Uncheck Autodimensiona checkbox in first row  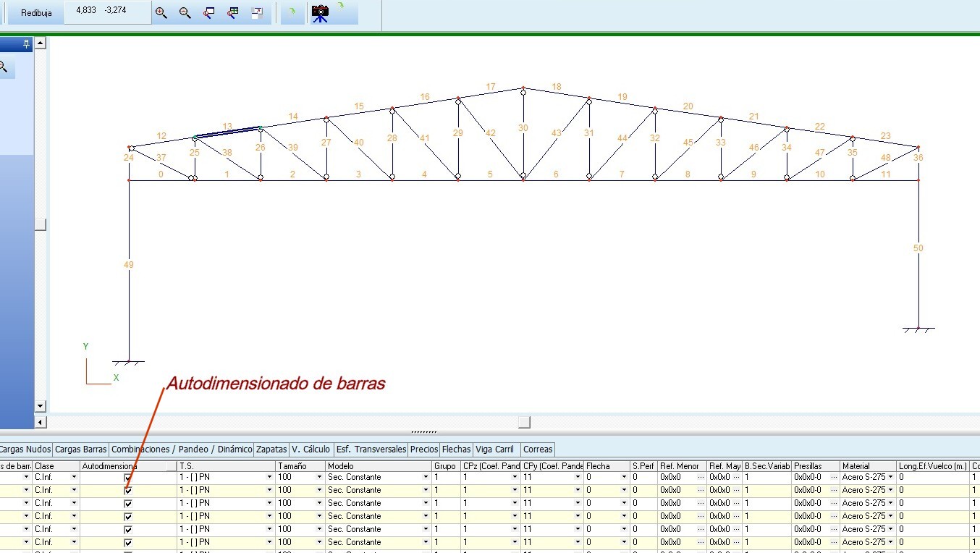(x=128, y=478)
